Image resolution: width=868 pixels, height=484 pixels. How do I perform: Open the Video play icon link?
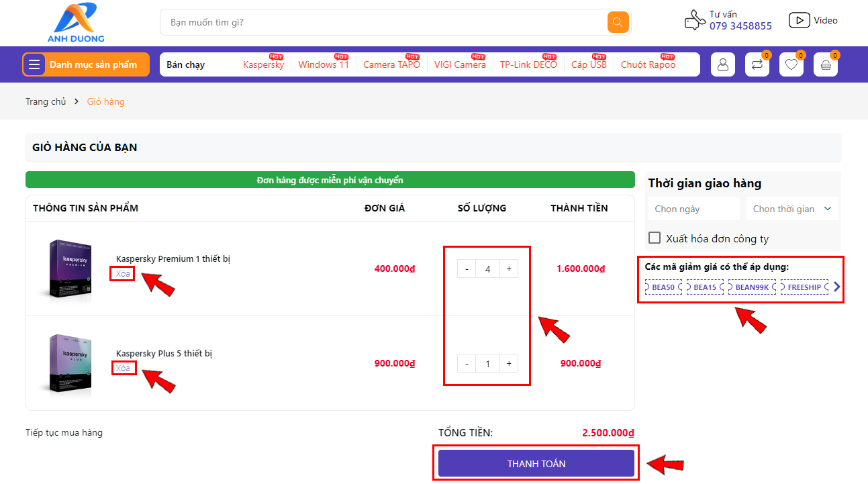tap(799, 20)
